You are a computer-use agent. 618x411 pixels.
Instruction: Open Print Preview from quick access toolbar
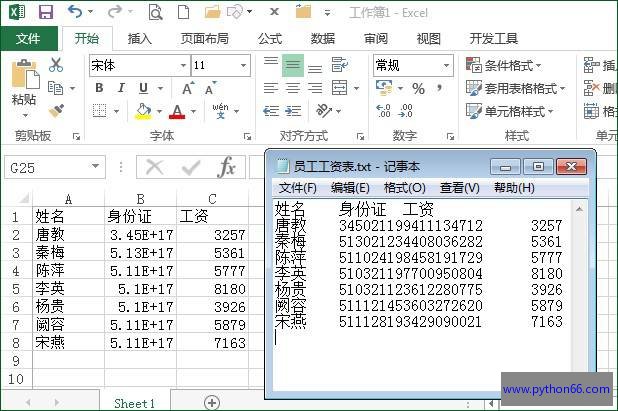(x=155, y=13)
